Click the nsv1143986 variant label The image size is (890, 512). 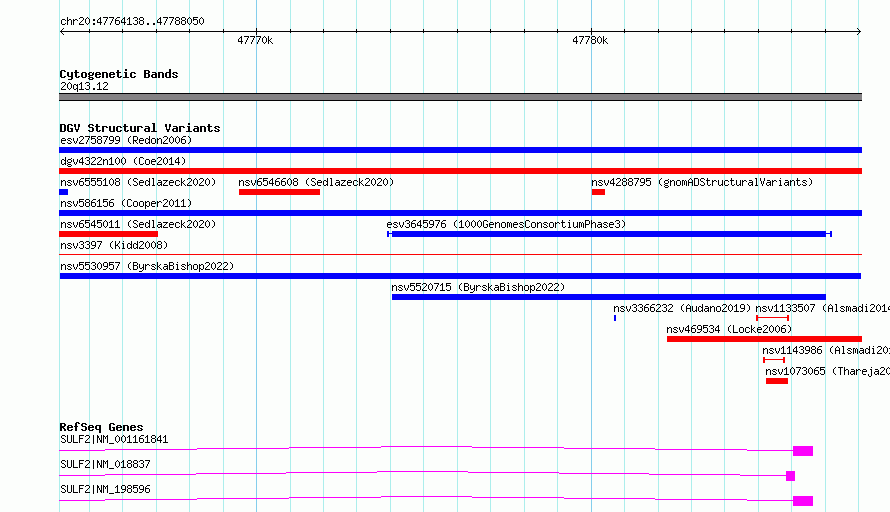[x=826, y=350]
